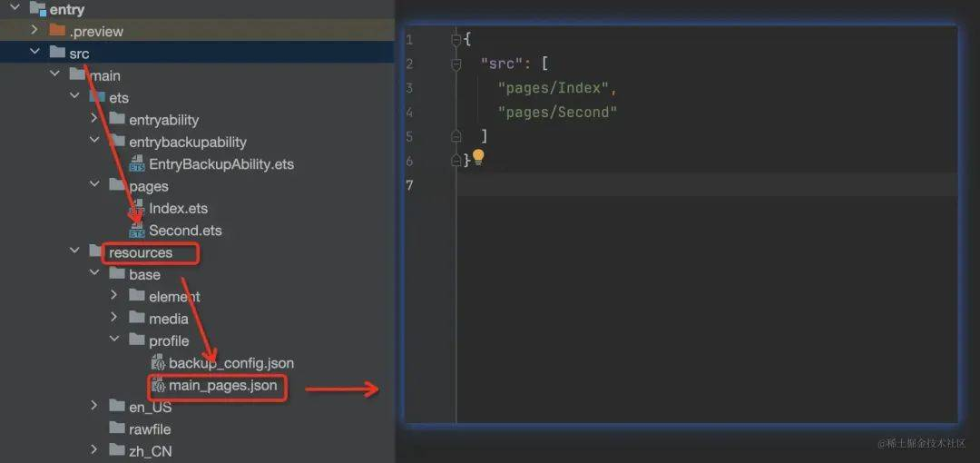Click the pages folder icon
This screenshot has width=980, height=463.
117,185
